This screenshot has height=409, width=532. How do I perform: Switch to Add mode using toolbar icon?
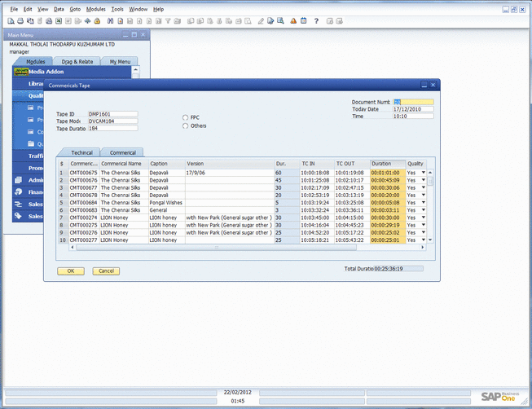120,21
